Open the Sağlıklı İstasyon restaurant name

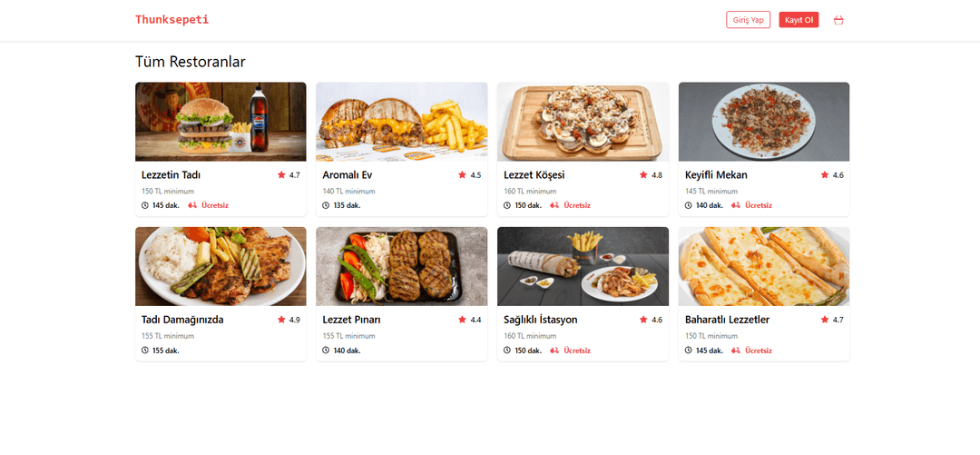click(x=541, y=320)
